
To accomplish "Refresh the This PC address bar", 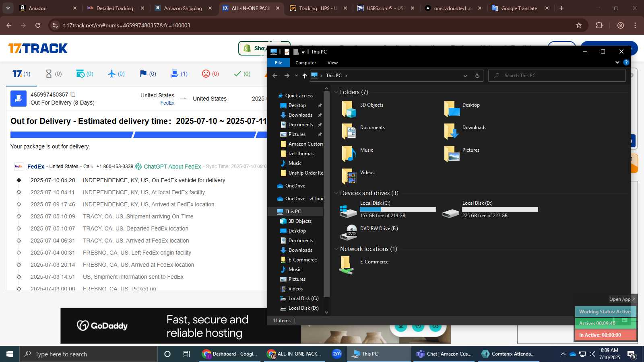I will pyautogui.click(x=477, y=76).
